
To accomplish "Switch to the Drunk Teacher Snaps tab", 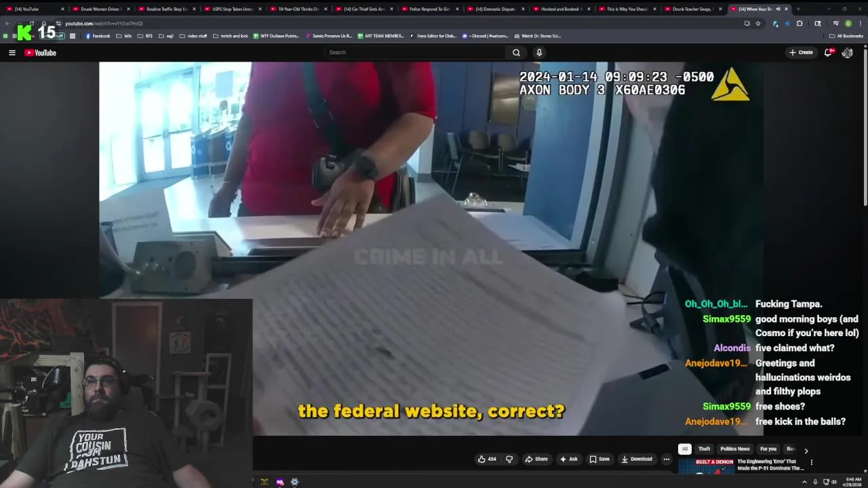I will click(692, 9).
